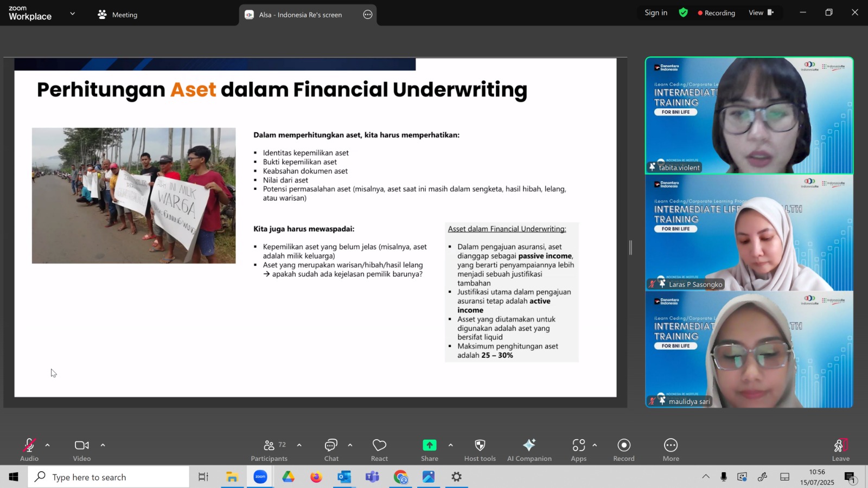
Task: Leave the meeting
Action: pos(841,450)
